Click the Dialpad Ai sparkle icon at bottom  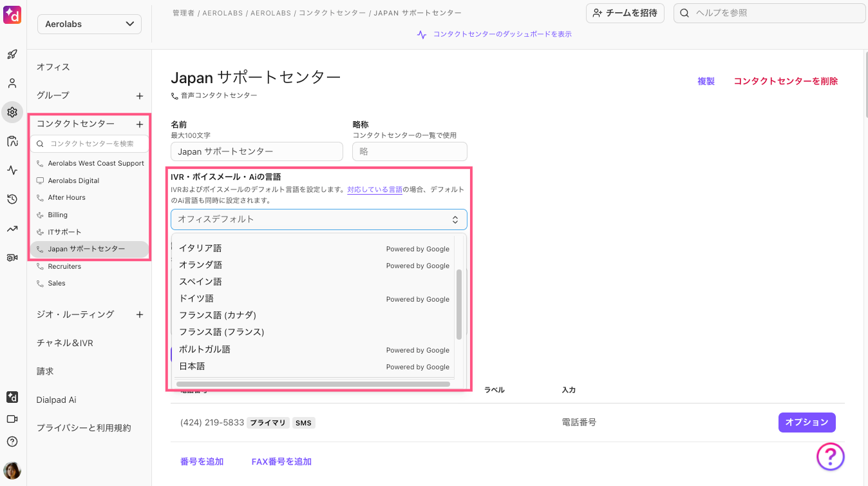(x=12, y=397)
